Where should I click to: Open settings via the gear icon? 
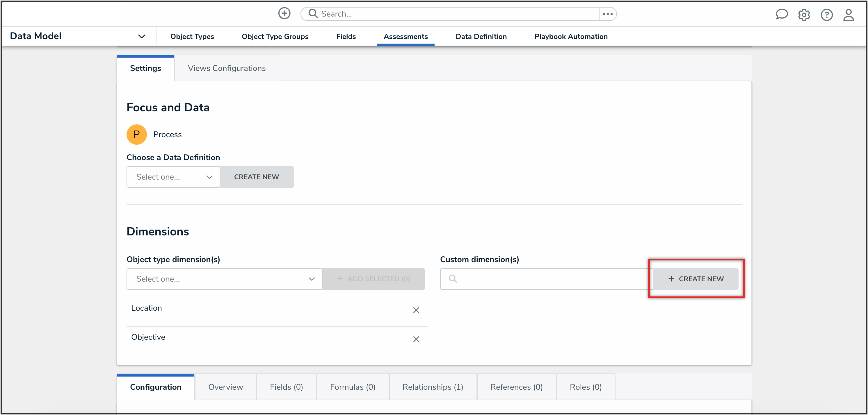[804, 15]
